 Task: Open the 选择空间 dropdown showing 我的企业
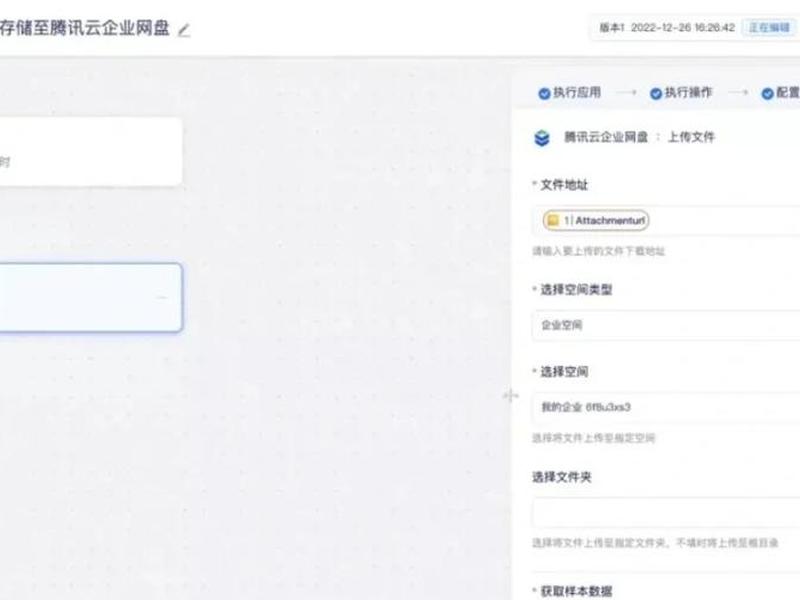(x=666, y=407)
